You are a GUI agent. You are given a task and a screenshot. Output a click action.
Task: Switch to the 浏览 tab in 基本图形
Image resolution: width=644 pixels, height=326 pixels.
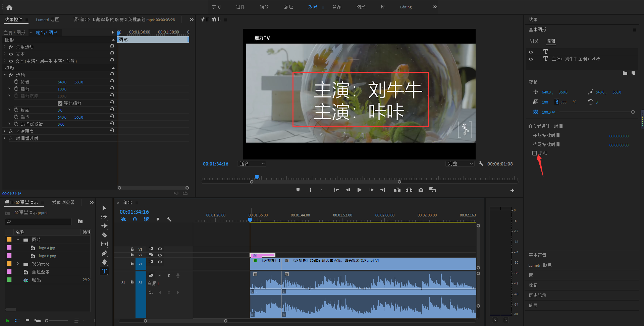click(534, 41)
